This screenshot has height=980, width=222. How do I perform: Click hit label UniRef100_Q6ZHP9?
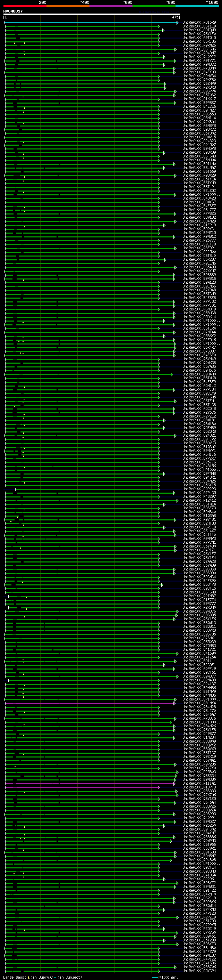[x=199, y=84]
